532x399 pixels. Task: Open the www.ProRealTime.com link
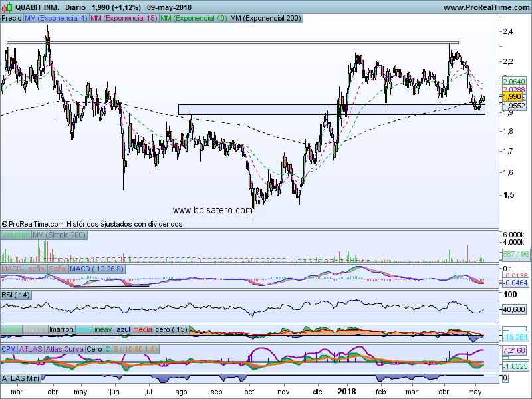[485, 7]
